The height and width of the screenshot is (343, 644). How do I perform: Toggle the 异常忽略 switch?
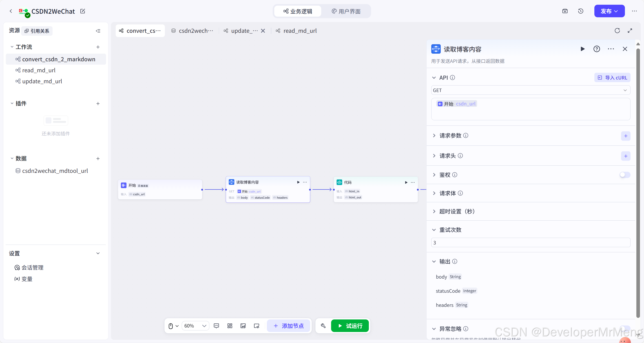pyautogui.click(x=624, y=328)
